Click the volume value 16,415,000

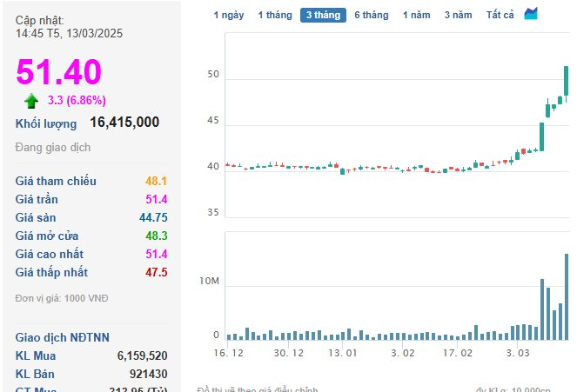[124, 123]
